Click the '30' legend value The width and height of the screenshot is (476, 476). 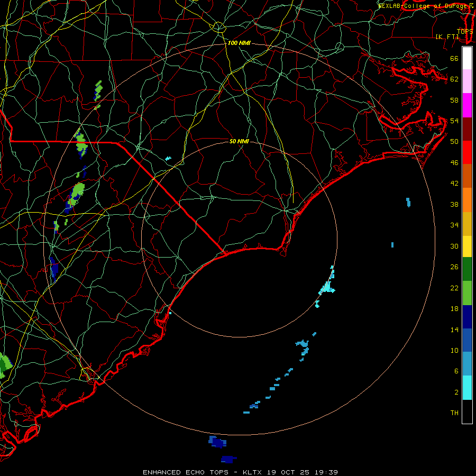454,246
